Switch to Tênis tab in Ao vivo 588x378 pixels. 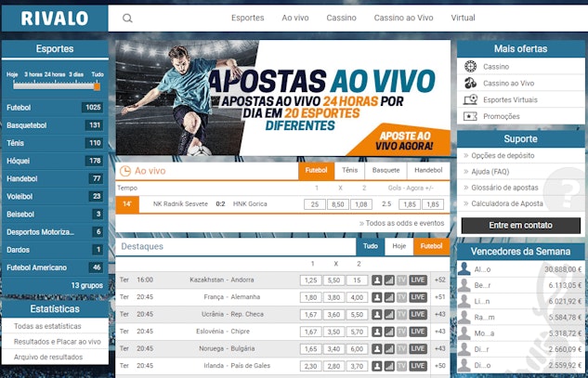pyautogui.click(x=349, y=171)
